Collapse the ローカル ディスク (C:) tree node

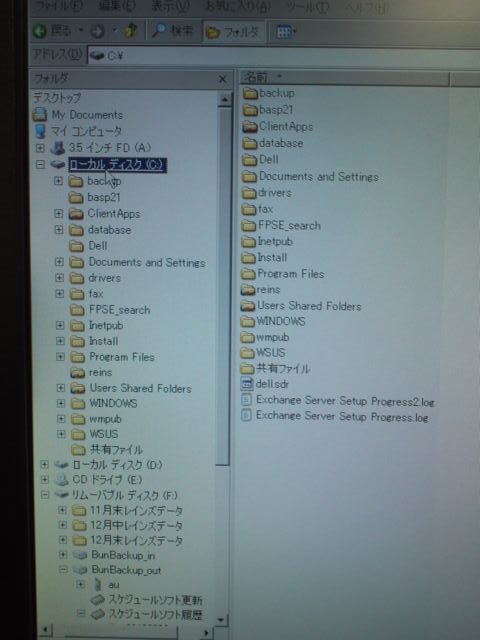point(40,164)
